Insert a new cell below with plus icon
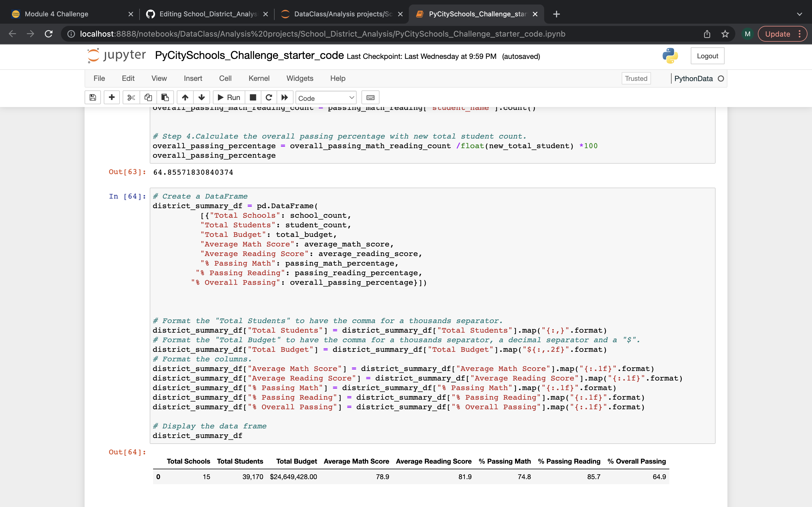The width and height of the screenshot is (812, 507). pyautogui.click(x=111, y=97)
